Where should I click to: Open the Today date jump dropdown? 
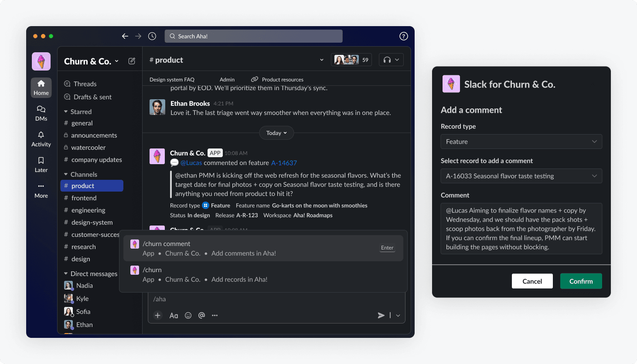click(276, 133)
